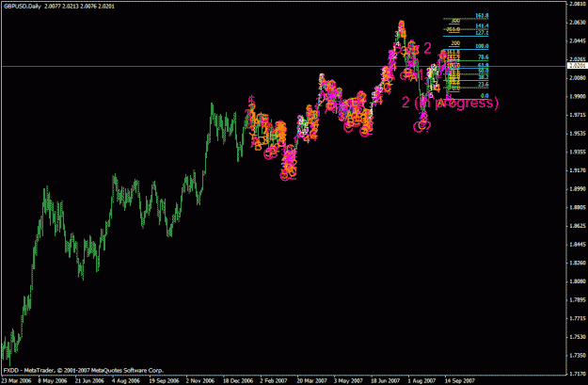The width and height of the screenshot is (588, 385).
Task: Click the 8 May 2006 date label
Action: 53,380
